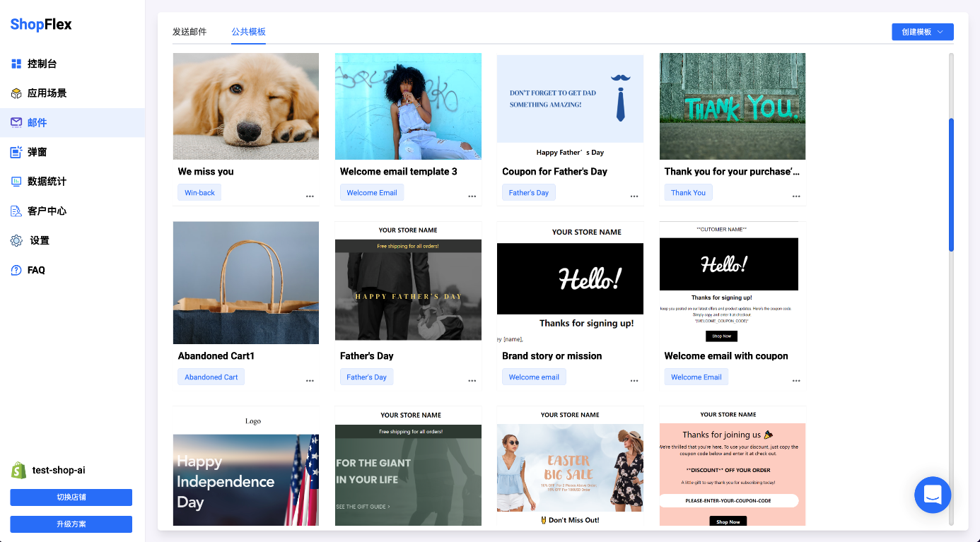Click the Win-back tag label
Viewport: 980px width, 542px height.
199,193
